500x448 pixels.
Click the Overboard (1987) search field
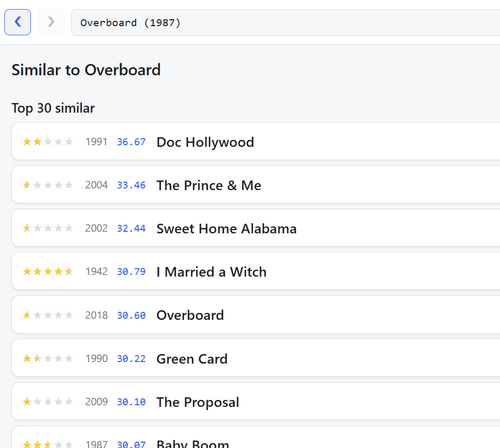tap(285, 22)
